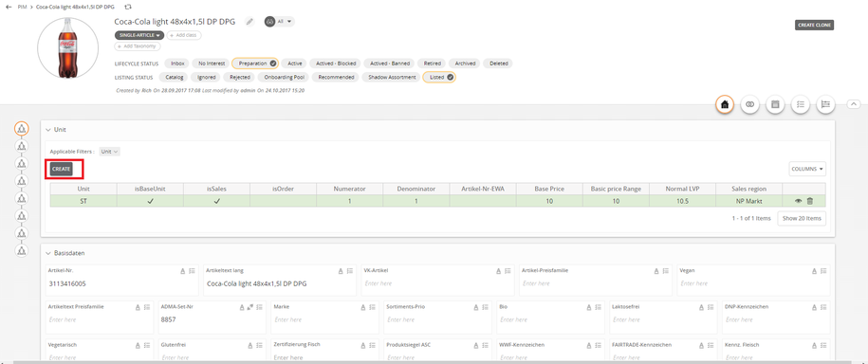Click the Marke field list icon
This screenshot has width=868, height=364.
[x=372, y=307]
